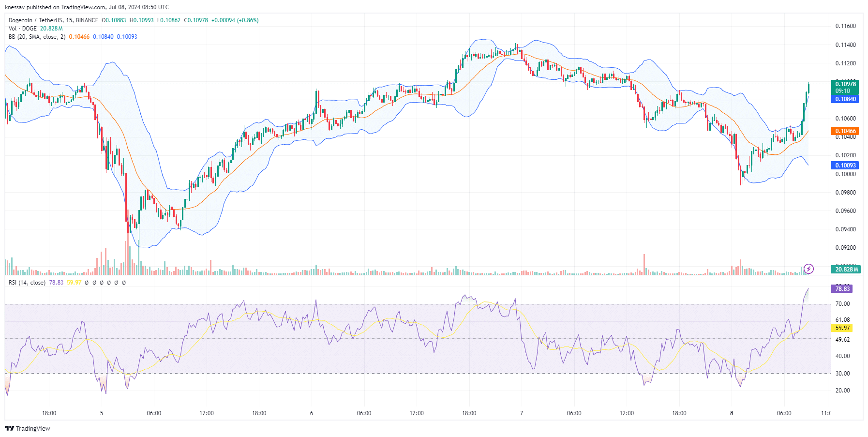
Task: Click the 0.09400 price axis label
Action: point(846,229)
